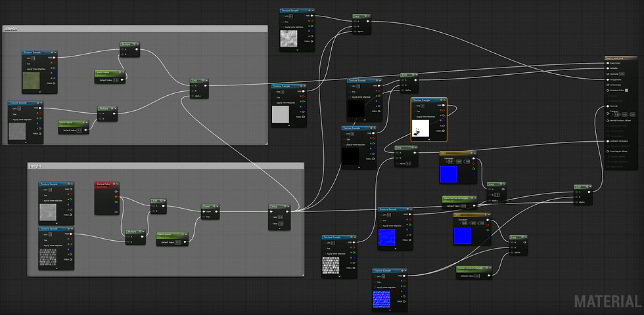Expand chevron under pebble thumbnail in height group
Image resolution: width=644 pixels, height=315 pixels.
pyautogui.click(x=57, y=268)
